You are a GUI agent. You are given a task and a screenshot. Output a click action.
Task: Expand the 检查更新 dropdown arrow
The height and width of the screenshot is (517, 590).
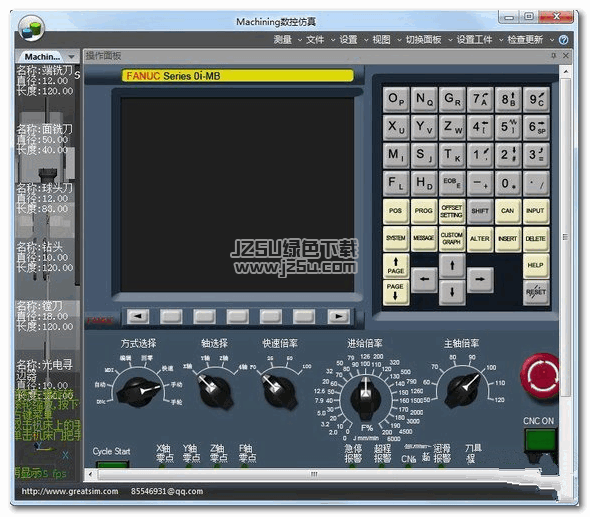(552, 40)
